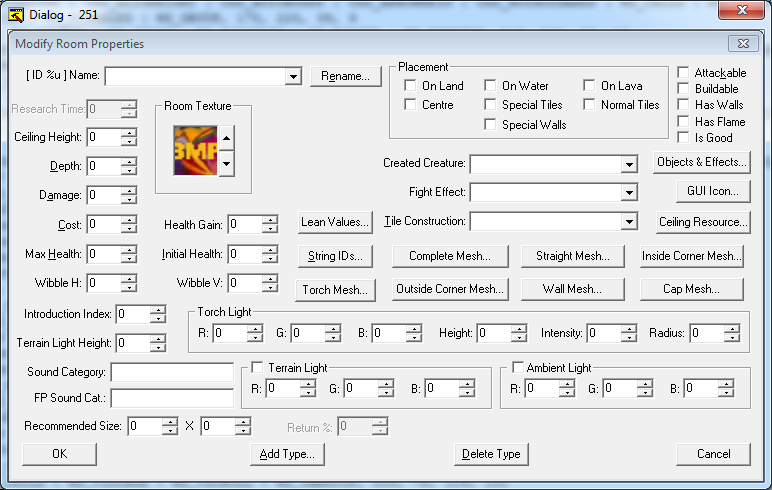This screenshot has height=490, width=772.
Task: Increase Torch Light Radius spinner
Action: point(732,329)
